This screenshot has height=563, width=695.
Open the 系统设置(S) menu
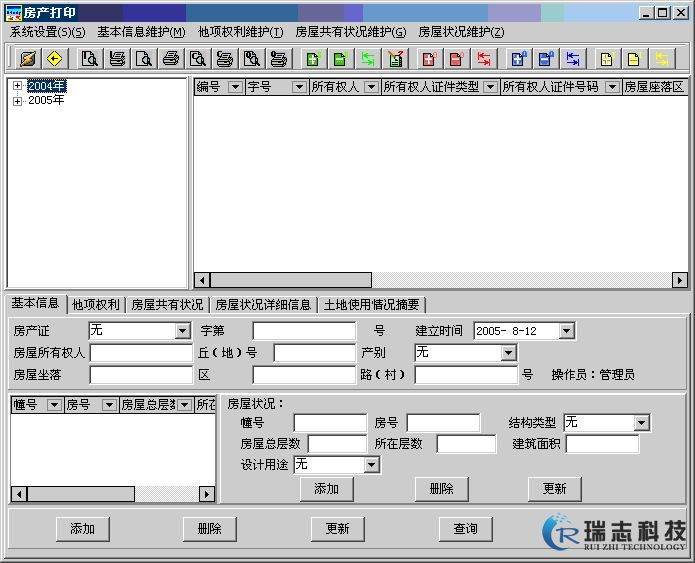pyautogui.click(x=47, y=32)
